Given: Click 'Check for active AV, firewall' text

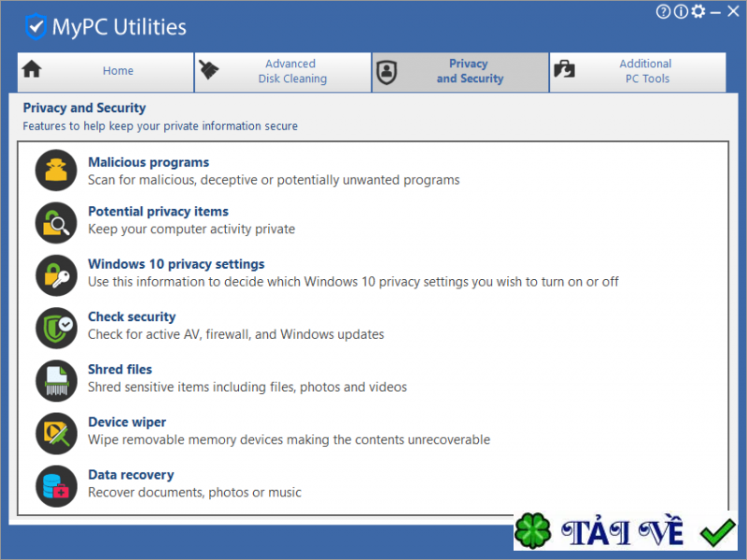Looking at the screenshot, I should click(236, 334).
